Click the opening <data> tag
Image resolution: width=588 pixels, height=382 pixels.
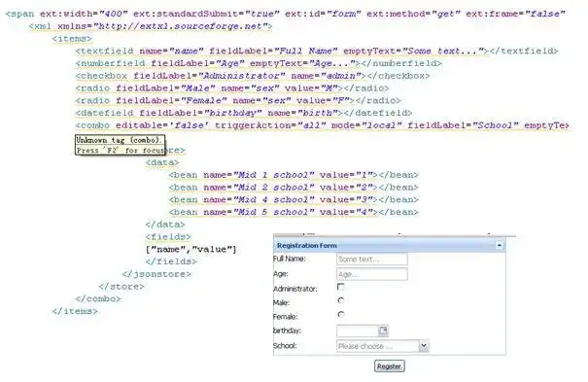pyautogui.click(x=162, y=162)
